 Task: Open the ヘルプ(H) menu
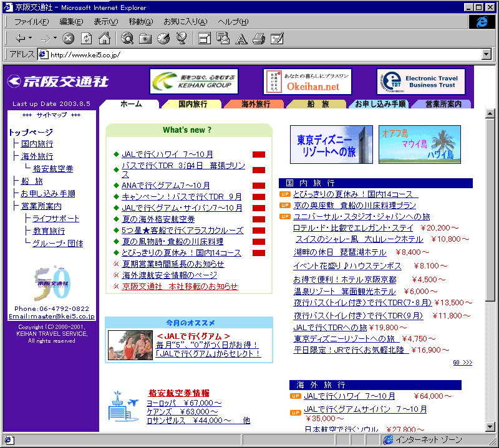[233, 22]
